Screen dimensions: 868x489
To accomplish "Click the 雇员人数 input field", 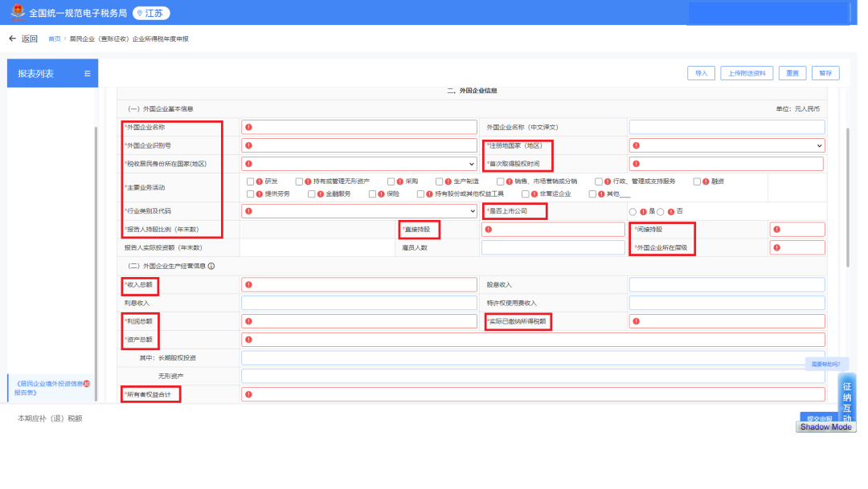I will [553, 248].
